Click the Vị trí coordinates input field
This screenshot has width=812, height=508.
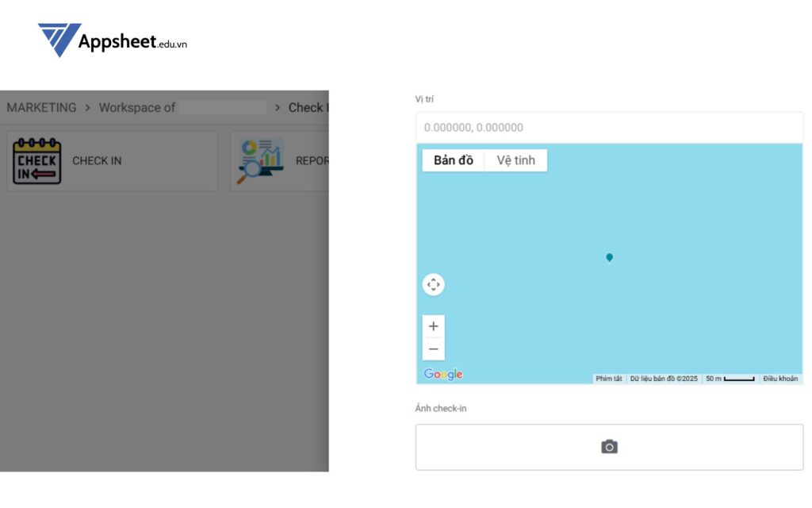point(609,127)
